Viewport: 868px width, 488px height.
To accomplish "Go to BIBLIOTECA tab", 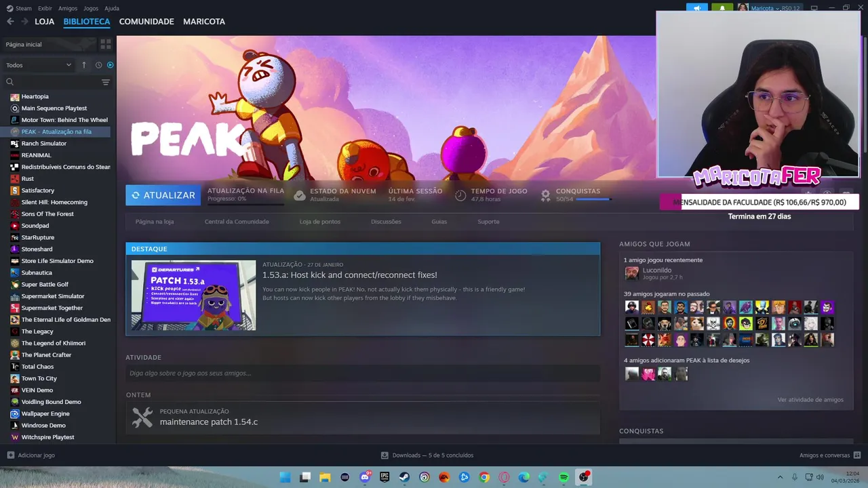I will [x=87, y=22].
